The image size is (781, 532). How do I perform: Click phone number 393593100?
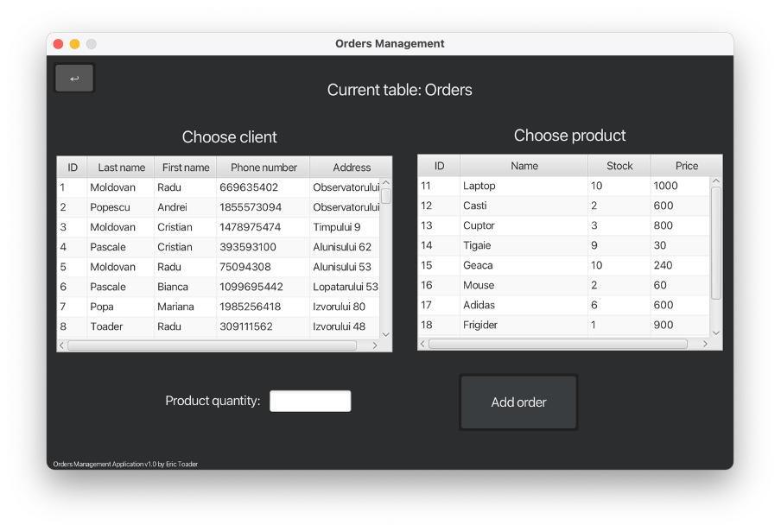click(x=248, y=247)
